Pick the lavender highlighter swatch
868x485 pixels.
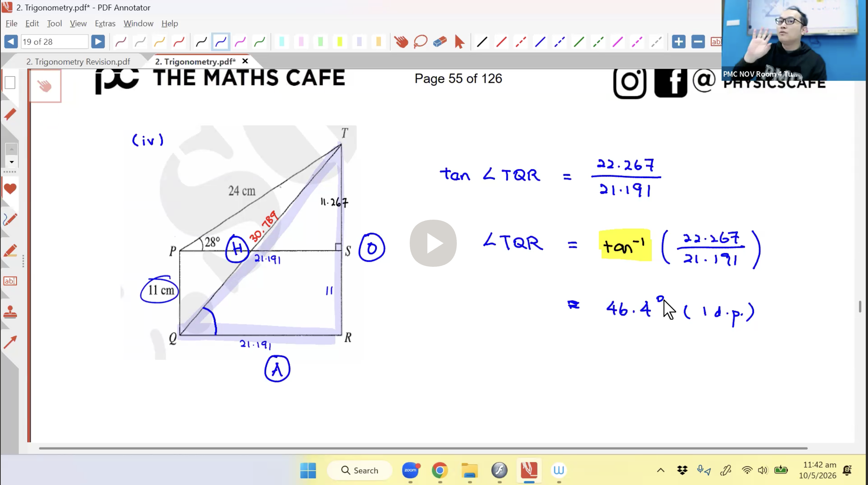359,42
